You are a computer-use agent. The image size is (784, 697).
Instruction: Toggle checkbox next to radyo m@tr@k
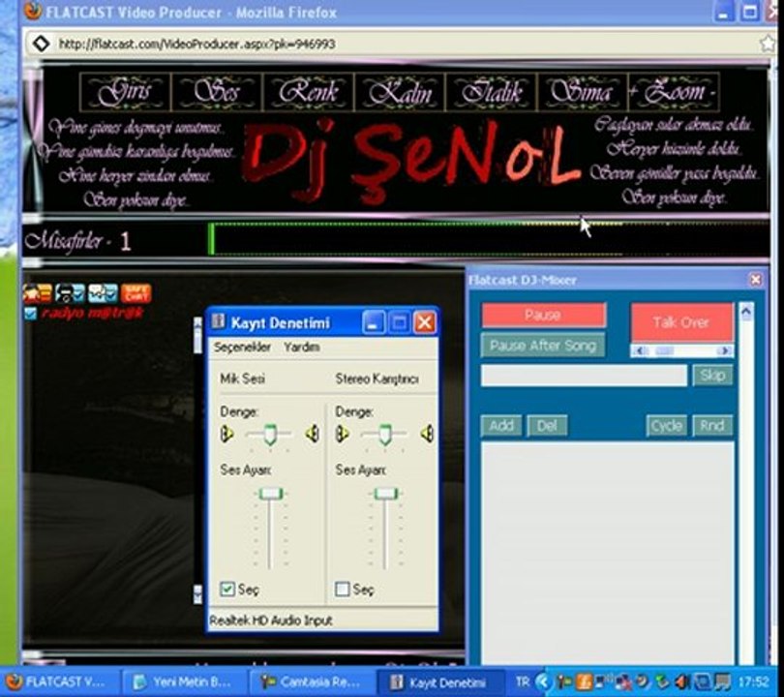coord(31,314)
